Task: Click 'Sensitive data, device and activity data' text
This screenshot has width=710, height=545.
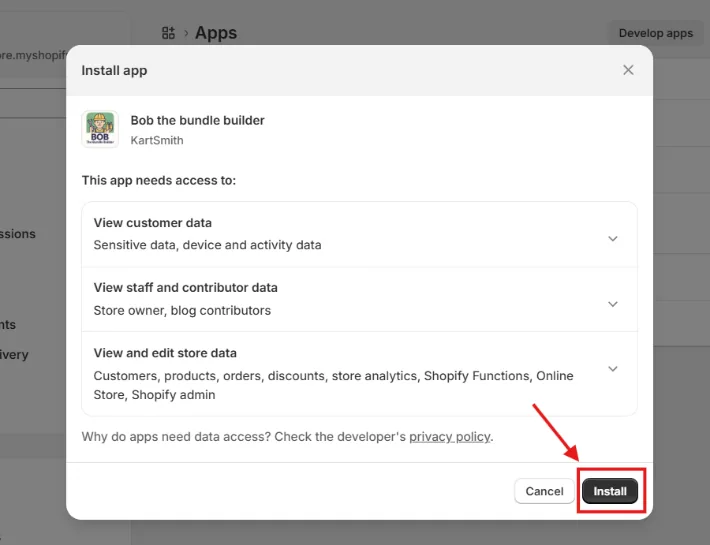Action: (x=207, y=245)
